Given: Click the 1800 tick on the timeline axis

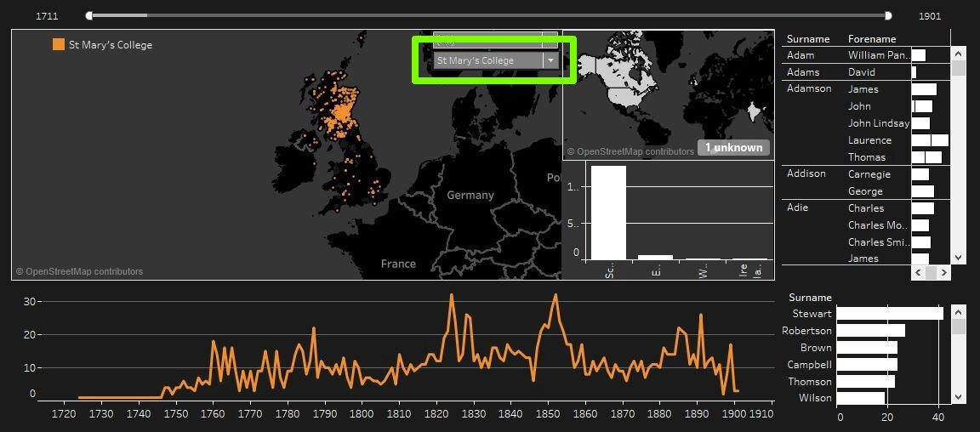Looking at the screenshot, I should coord(362,413).
